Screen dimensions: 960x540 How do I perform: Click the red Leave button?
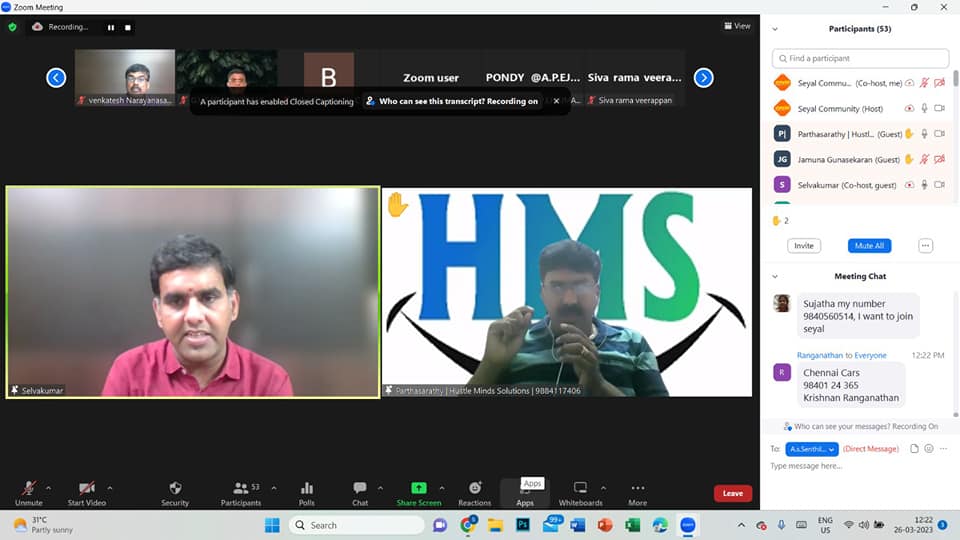pos(733,493)
